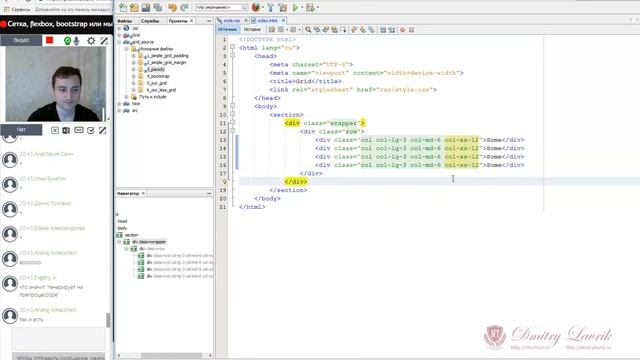The image size is (640, 360).
Task: Click the chat message input field
Action: (x=58, y=339)
